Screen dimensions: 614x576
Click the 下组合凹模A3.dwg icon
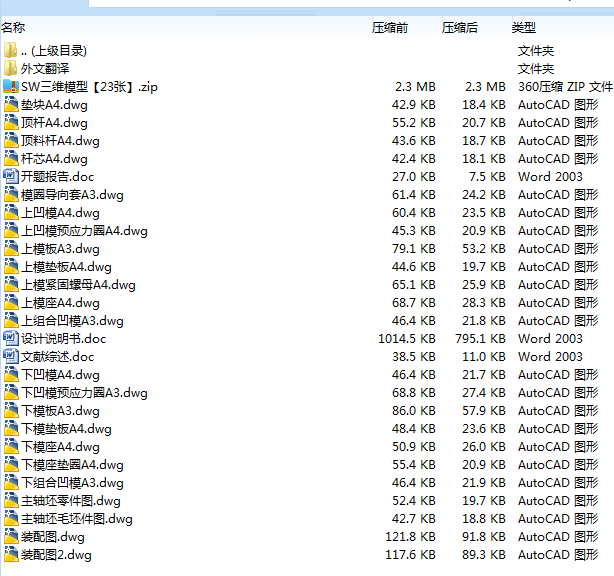pos(11,482)
